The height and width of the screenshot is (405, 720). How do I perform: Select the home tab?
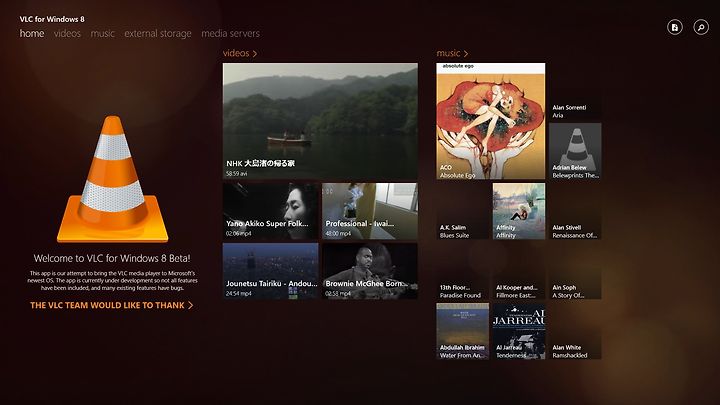pyautogui.click(x=32, y=34)
